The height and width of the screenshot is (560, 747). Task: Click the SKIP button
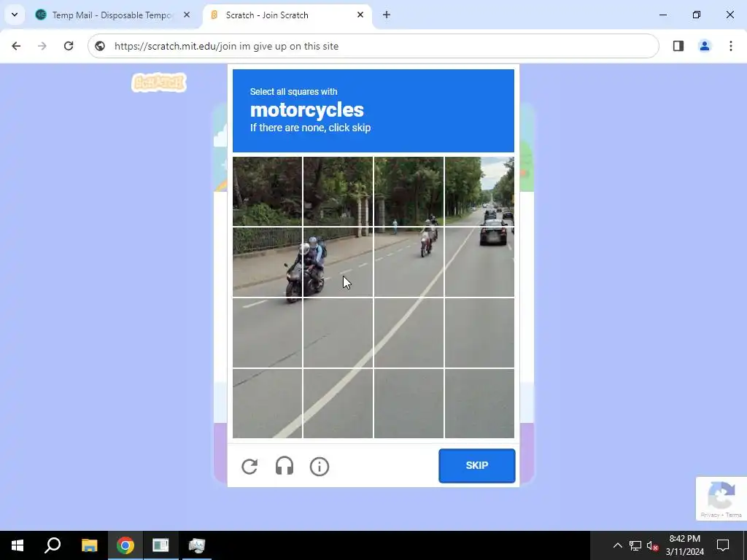477,466
